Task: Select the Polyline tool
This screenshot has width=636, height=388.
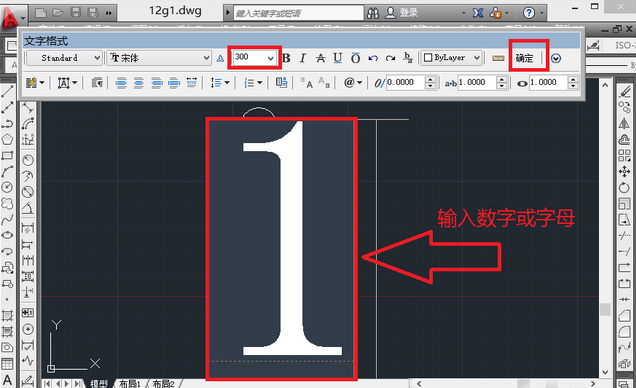Action: pyautogui.click(x=7, y=123)
